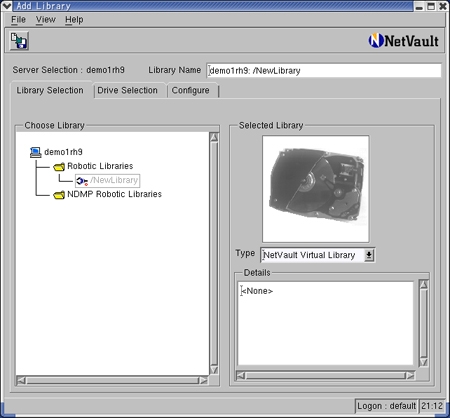Click the save library toolbar icon

tap(19, 41)
